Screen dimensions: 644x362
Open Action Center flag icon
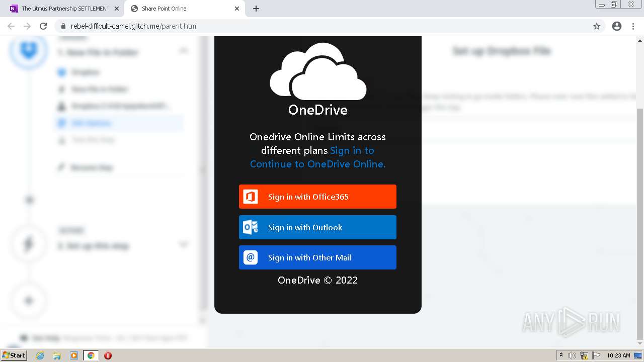click(596, 355)
